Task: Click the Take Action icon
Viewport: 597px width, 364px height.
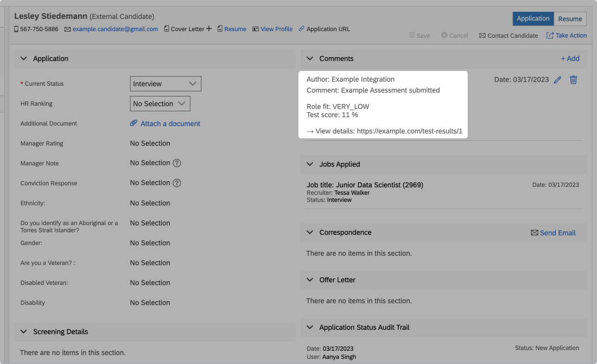Action: 550,35
